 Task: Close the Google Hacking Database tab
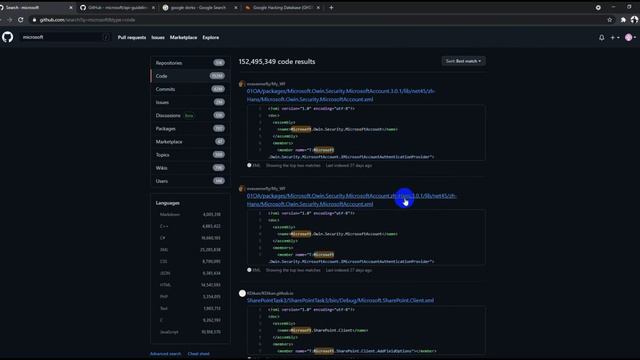(318, 7)
